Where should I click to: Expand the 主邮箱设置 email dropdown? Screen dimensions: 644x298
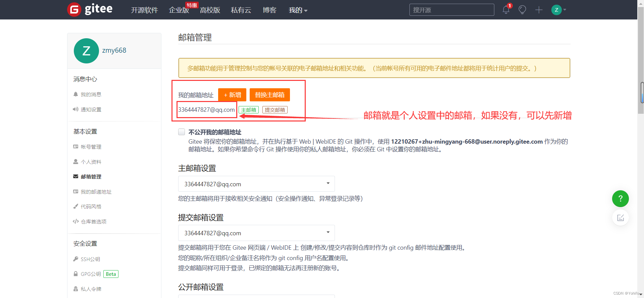pyautogui.click(x=256, y=184)
